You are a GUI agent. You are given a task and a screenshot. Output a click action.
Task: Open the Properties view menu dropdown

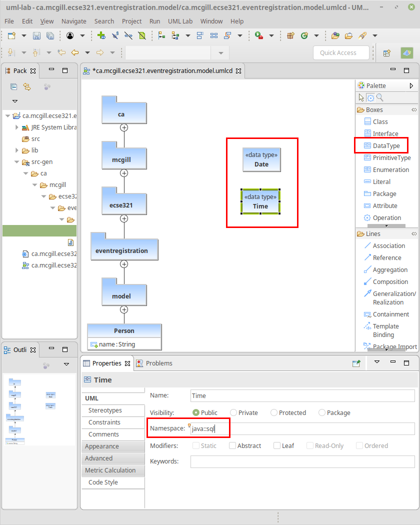click(377, 362)
